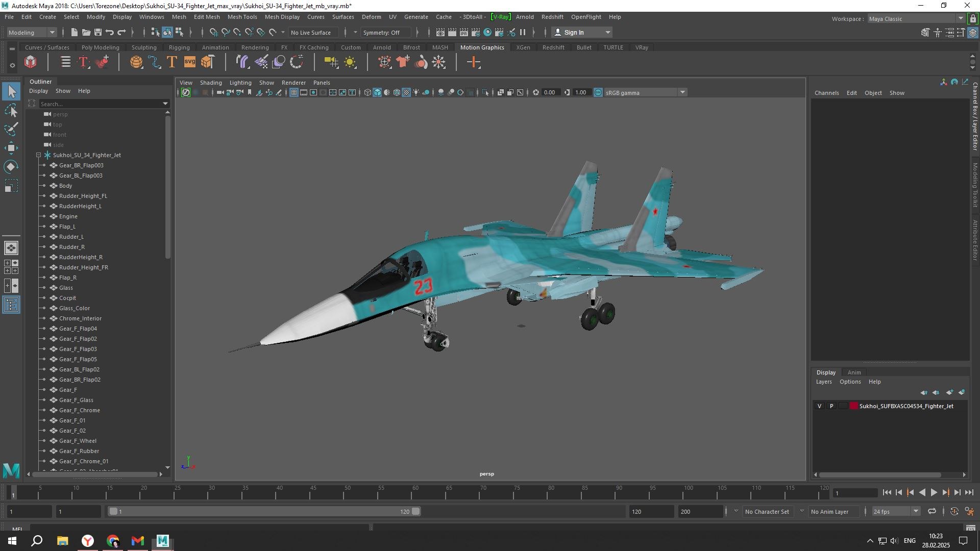Image resolution: width=980 pixels, height=551 pixels.
Task: Click the Create new layer icon
Action: click(x=949, y=392)
